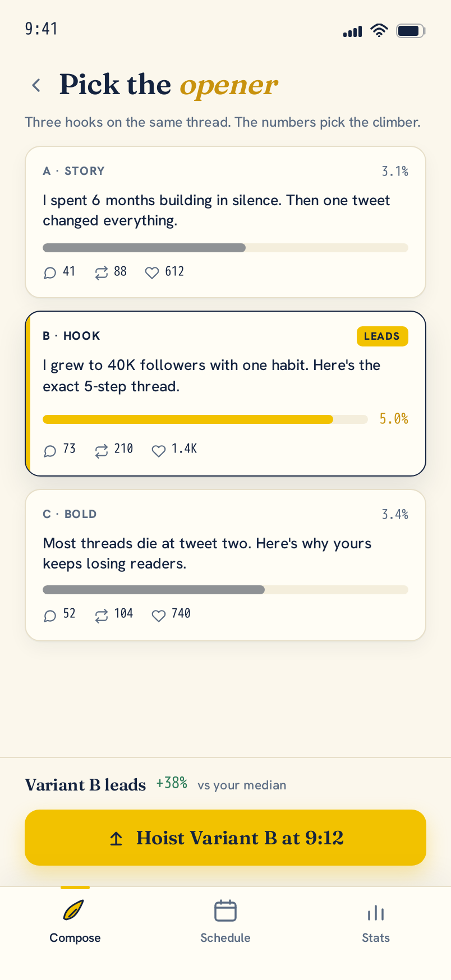This screenshot has width=451, height=980.
Task: Click the reply bubble icon showing 73
Action: click(50, 450)
